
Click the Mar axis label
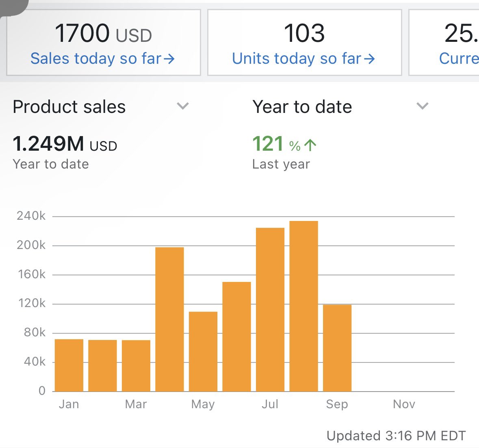(x=136, y=404)
